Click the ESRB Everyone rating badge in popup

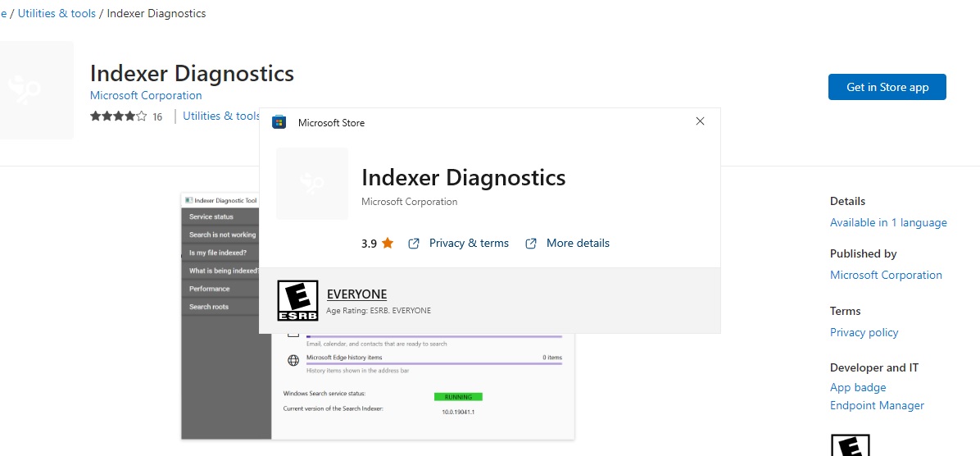(297, 300)
